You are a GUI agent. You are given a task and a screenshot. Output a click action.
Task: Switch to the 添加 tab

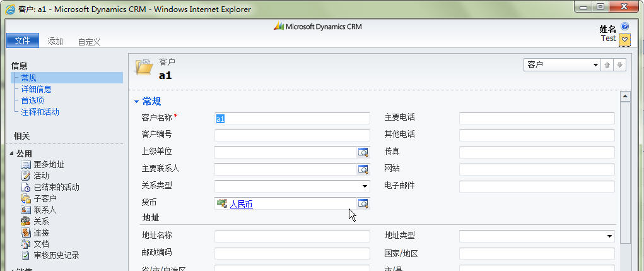pos(55,41)
